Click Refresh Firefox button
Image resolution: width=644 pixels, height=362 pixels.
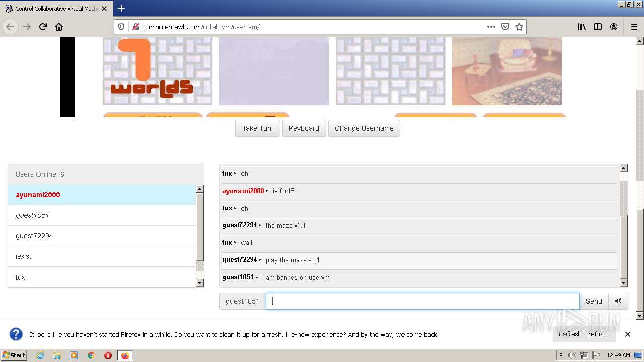click(584, 334)
